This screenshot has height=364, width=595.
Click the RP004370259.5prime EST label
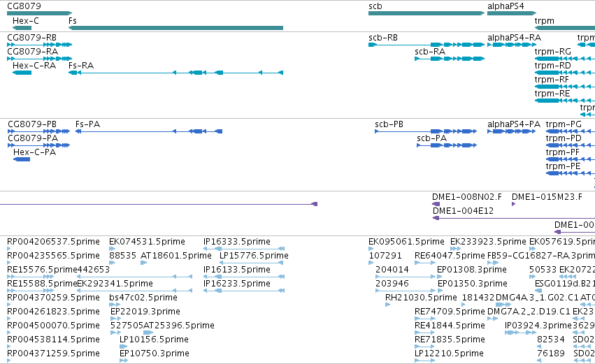54,298
